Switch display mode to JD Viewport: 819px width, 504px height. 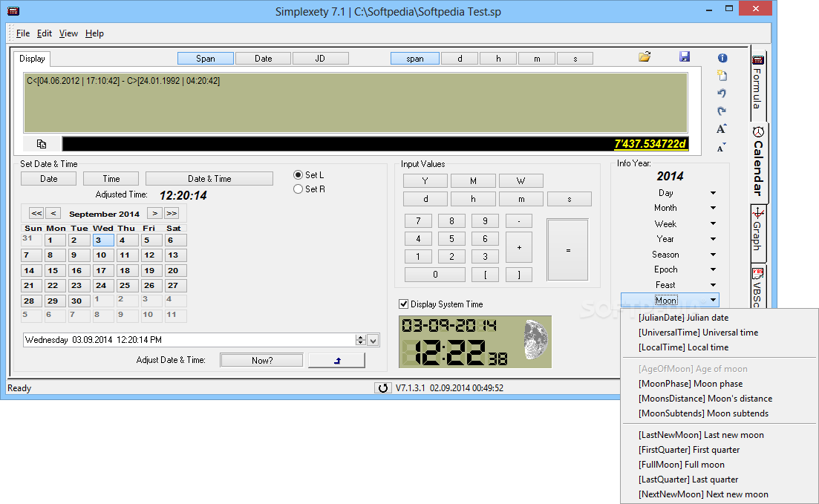pos(320,59)
